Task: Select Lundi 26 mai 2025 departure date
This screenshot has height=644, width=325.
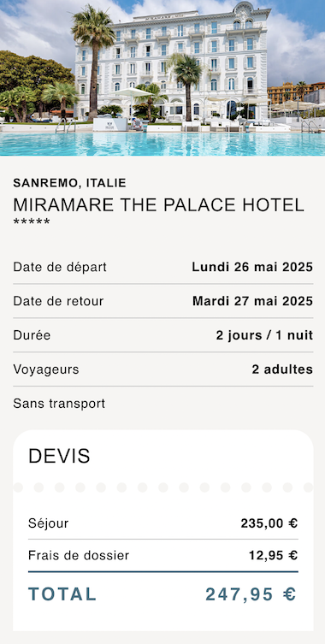Action: (252, 268)
